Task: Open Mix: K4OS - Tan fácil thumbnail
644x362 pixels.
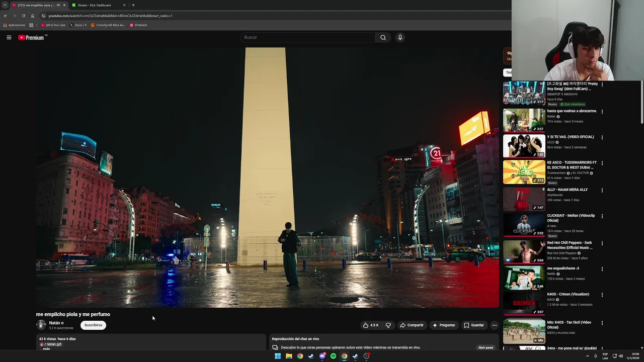Action: pos(524,331)
